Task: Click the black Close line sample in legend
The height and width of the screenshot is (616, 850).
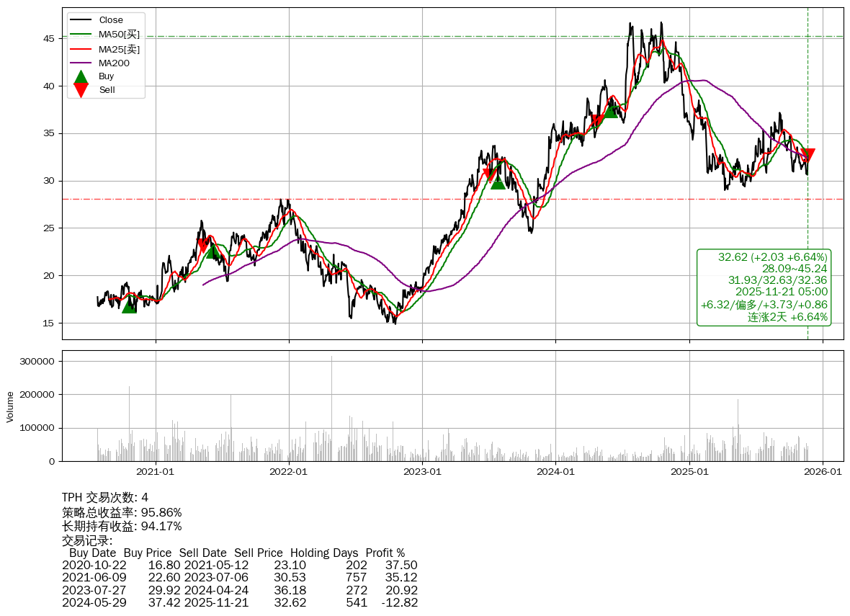Action: tap(81, 20)
